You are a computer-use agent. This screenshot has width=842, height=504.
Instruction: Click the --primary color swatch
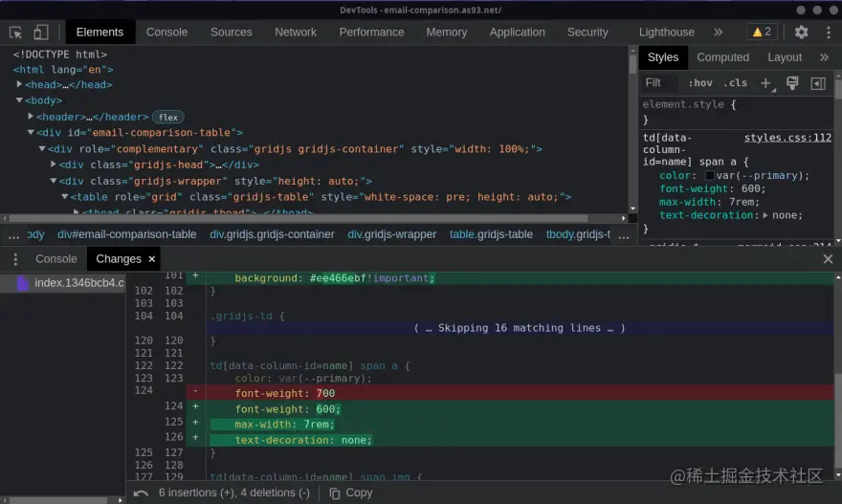[709, 176]
